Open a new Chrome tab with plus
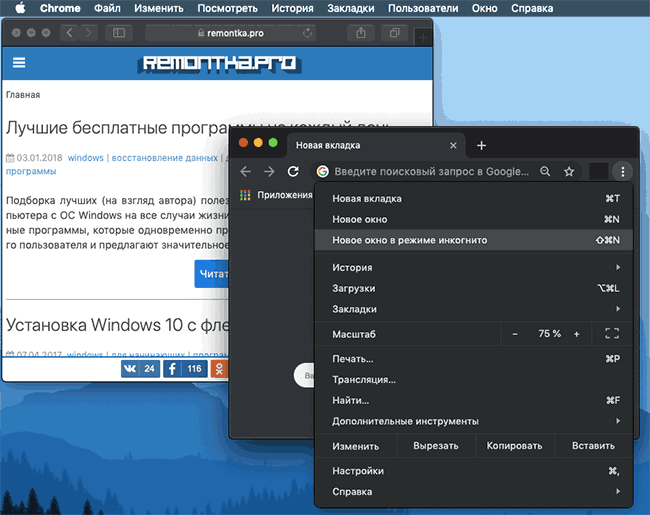 point(481,146)
